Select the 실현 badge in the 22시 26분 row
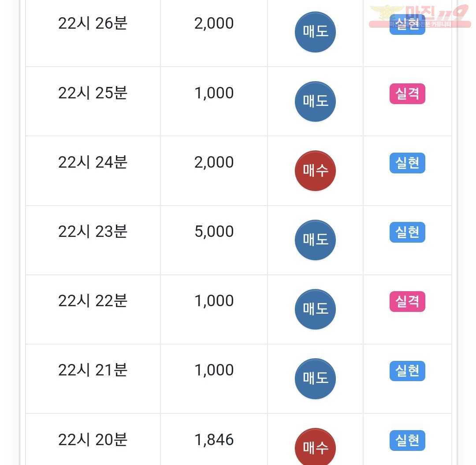476x465 pixels. click(x=407, y=24)
